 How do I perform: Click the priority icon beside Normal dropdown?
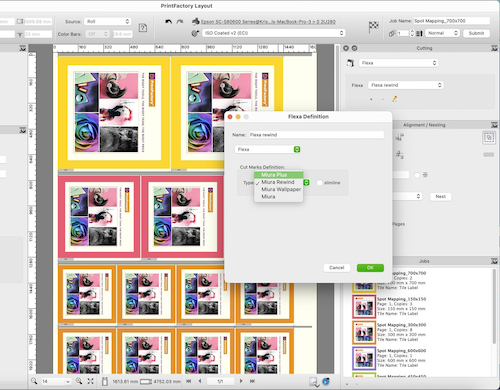coord(419,33)
